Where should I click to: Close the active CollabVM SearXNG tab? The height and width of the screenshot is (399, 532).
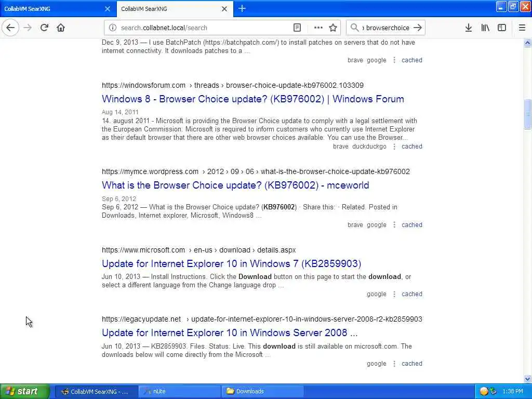(224, 9)
